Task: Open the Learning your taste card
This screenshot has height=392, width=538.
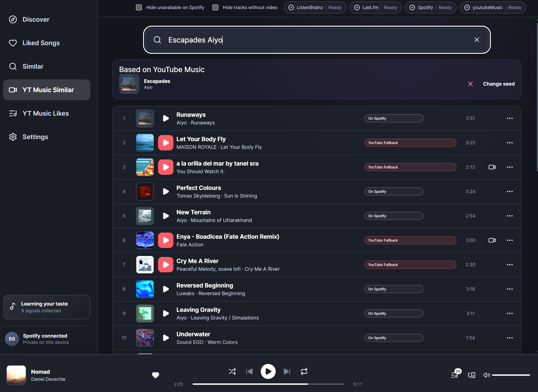Action: (x=47, y=307)
